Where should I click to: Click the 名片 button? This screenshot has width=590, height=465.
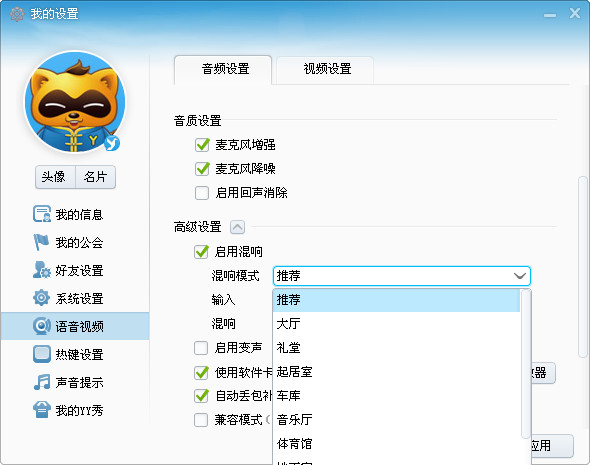(x=96, y=177)
